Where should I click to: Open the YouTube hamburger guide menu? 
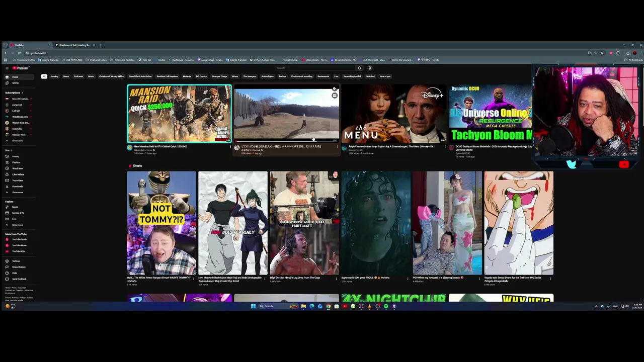(7, 68)
